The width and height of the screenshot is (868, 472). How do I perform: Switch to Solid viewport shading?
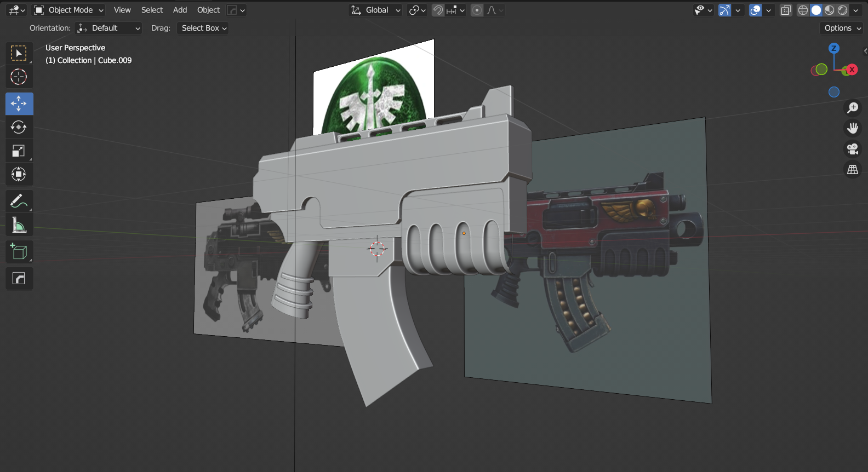pos(816,10)
